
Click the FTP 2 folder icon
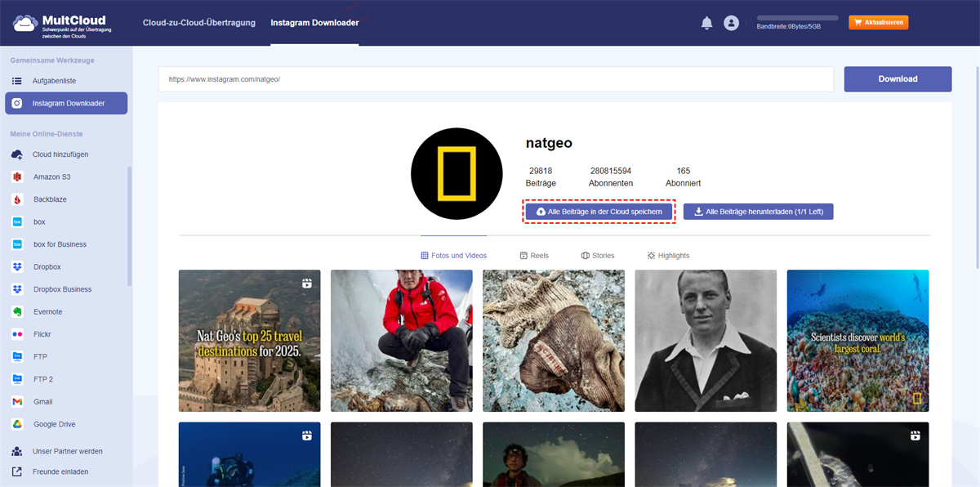pyautogui.click(x=17, y=379)
